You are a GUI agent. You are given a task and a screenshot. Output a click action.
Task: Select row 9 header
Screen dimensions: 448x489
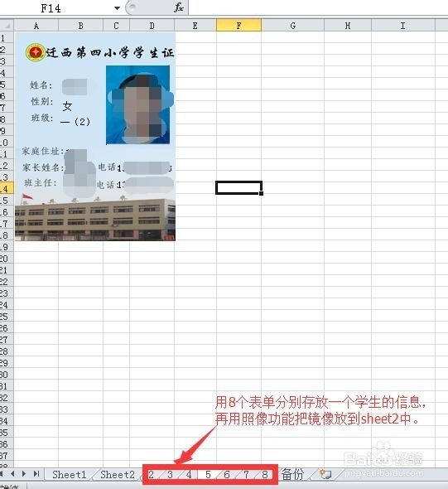point(7,131)
